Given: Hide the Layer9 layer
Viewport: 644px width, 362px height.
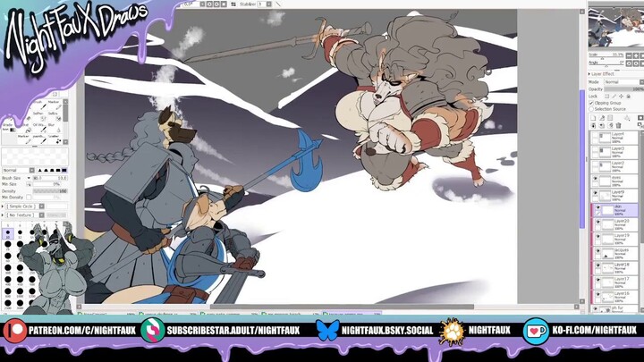Looking at the screenshot, I should click(595, 193).
